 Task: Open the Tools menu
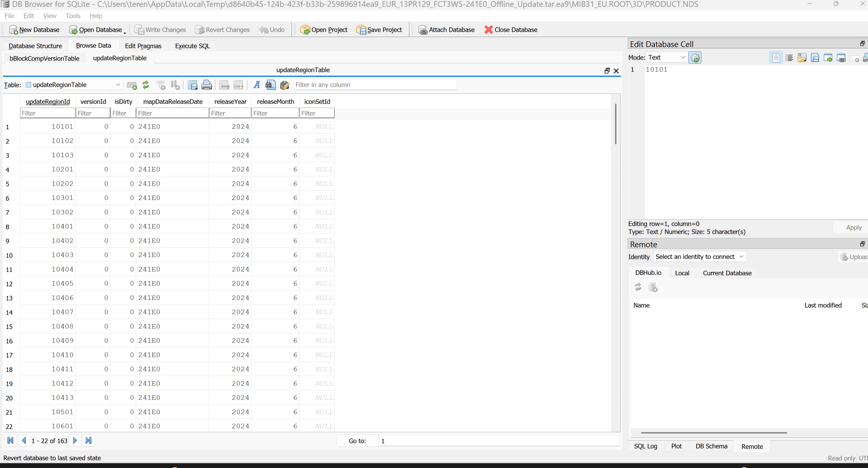[x=73, y=16]
